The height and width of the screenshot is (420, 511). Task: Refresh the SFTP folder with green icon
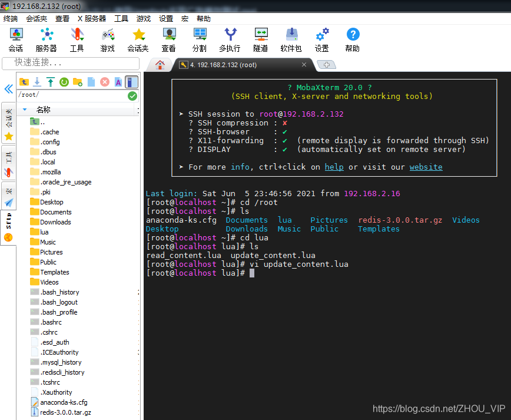point(64,82)
